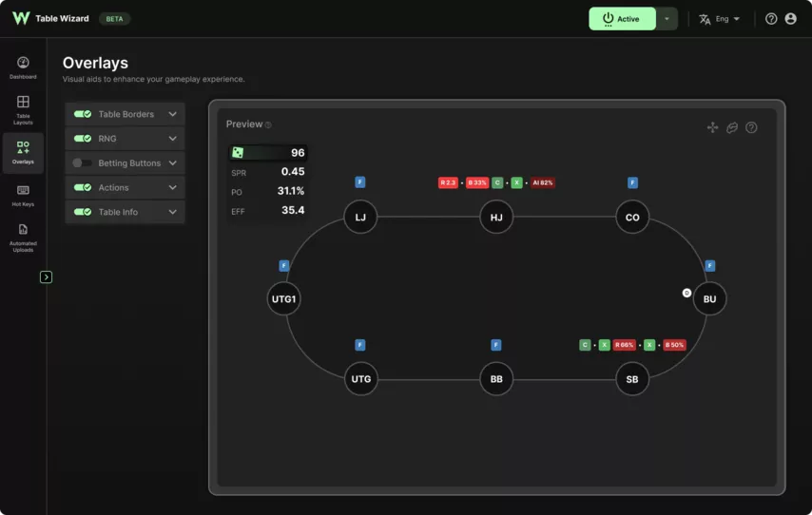
Task: Open Automated Uploads in the sidebar
Action: tap(23, 238)
